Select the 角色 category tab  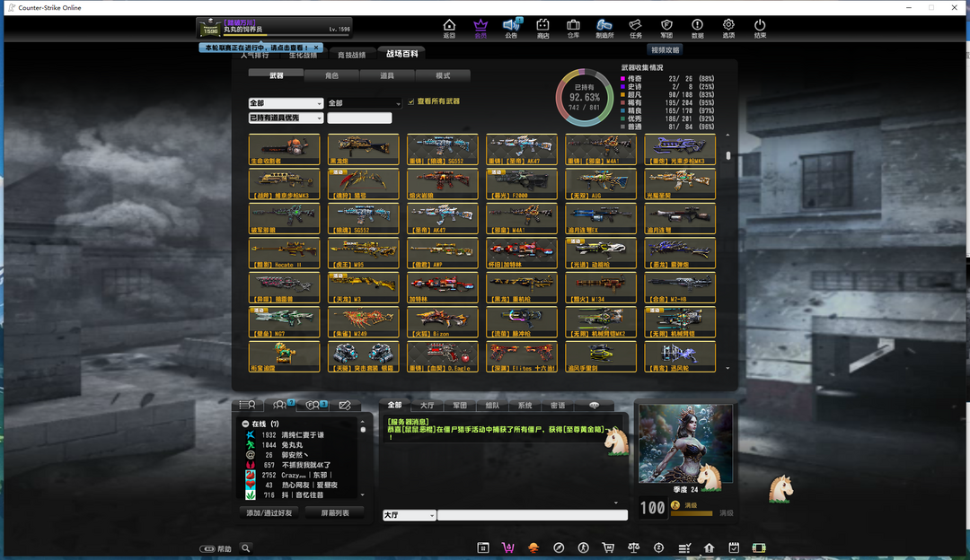[x=331, y=75]
